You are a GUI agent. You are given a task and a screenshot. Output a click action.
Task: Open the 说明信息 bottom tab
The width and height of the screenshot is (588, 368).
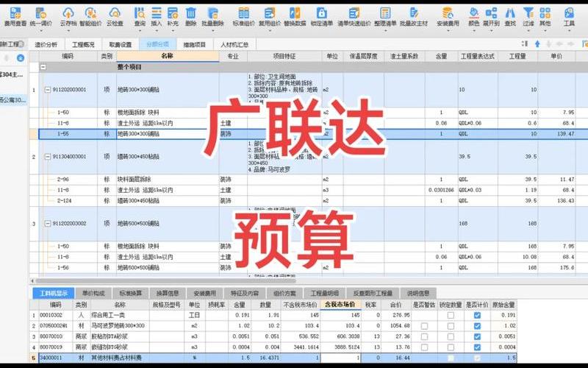[x=418, y=293]
